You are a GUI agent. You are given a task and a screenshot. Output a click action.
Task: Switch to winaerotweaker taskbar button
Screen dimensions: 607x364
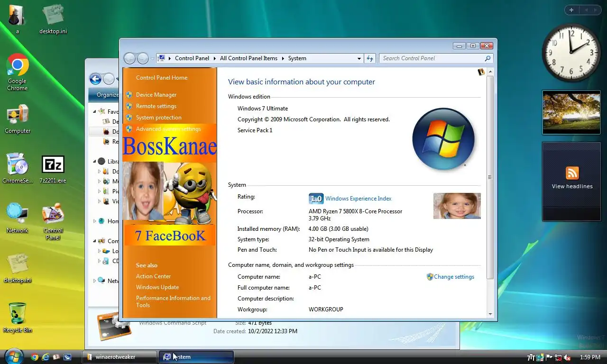click(x=120, y=357)
